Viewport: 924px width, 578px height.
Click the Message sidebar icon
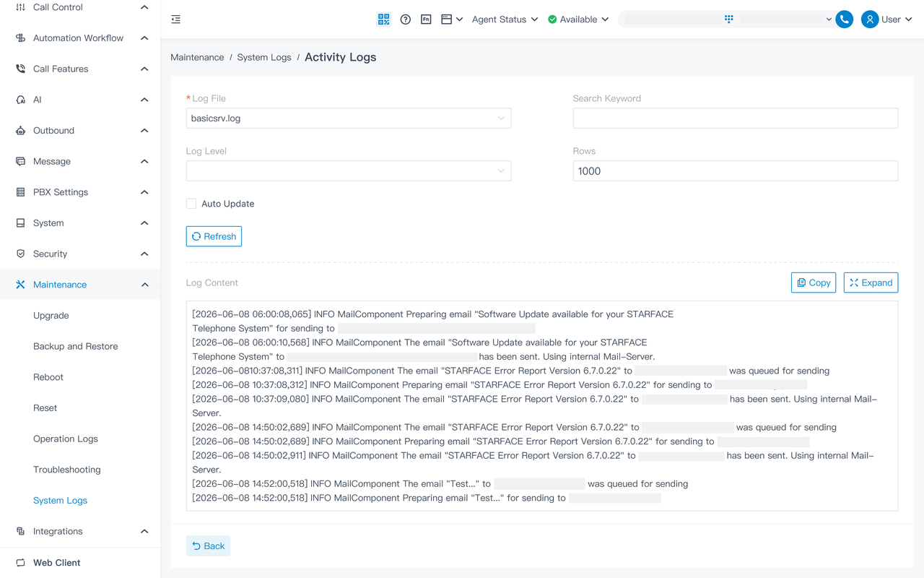[x=20, y=161]
